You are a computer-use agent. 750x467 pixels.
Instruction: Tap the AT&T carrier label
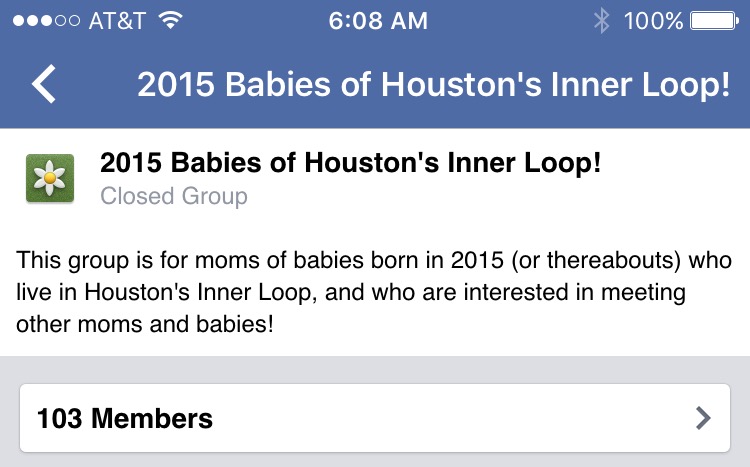pos(117,21)
